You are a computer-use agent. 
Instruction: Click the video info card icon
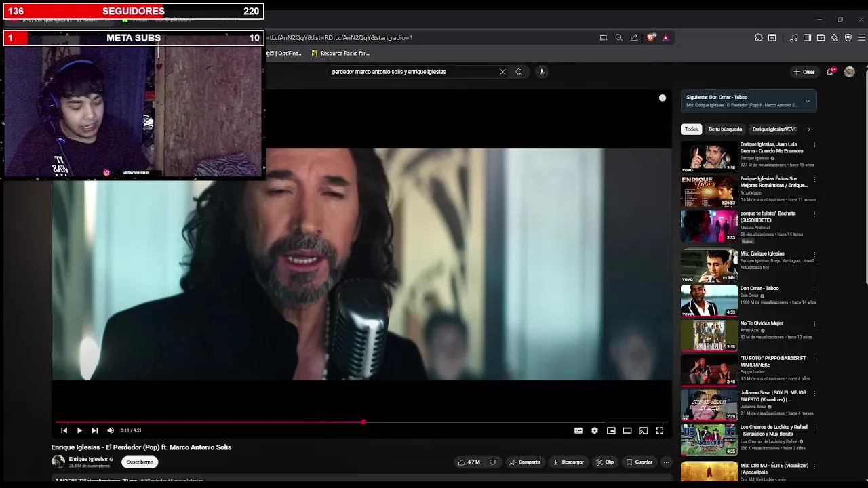coord(663,98)
